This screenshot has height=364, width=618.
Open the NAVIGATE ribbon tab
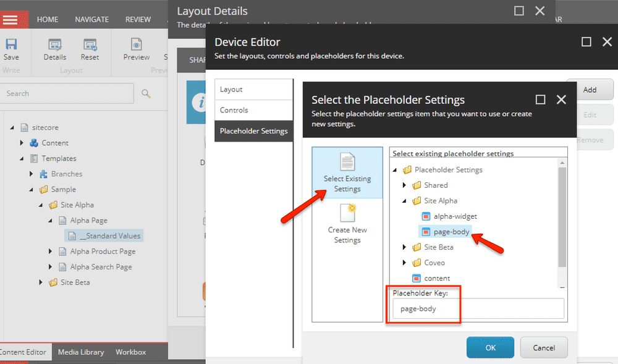click(x=92, y=19)
